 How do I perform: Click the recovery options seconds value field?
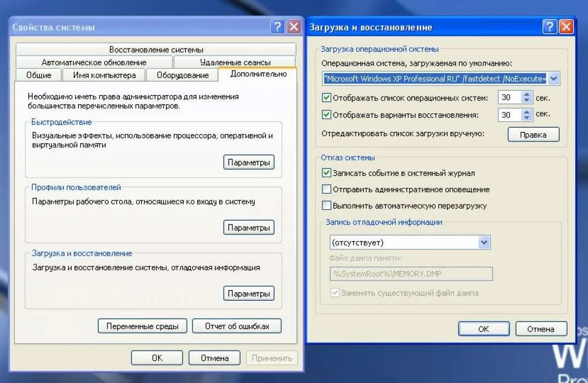coord(509,115)
